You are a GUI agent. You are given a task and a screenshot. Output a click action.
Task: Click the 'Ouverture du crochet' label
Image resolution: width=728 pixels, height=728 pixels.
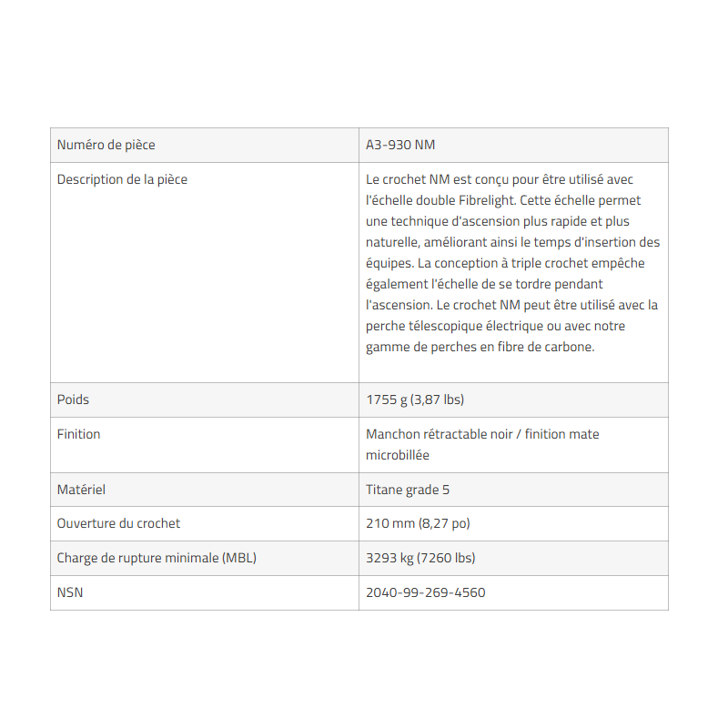pos(118,523)
